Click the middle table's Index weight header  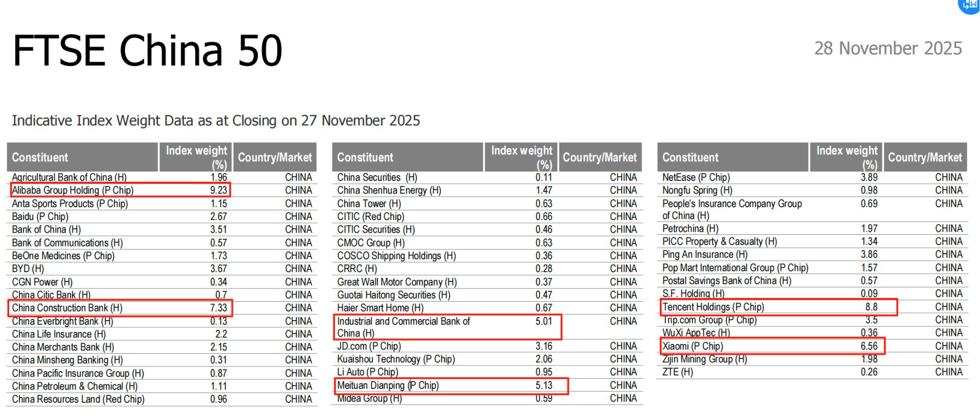click(521, 157)
